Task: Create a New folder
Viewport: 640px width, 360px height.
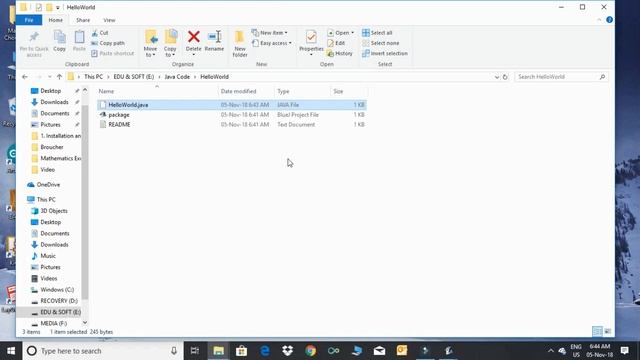Action: [x=240, y=43]
